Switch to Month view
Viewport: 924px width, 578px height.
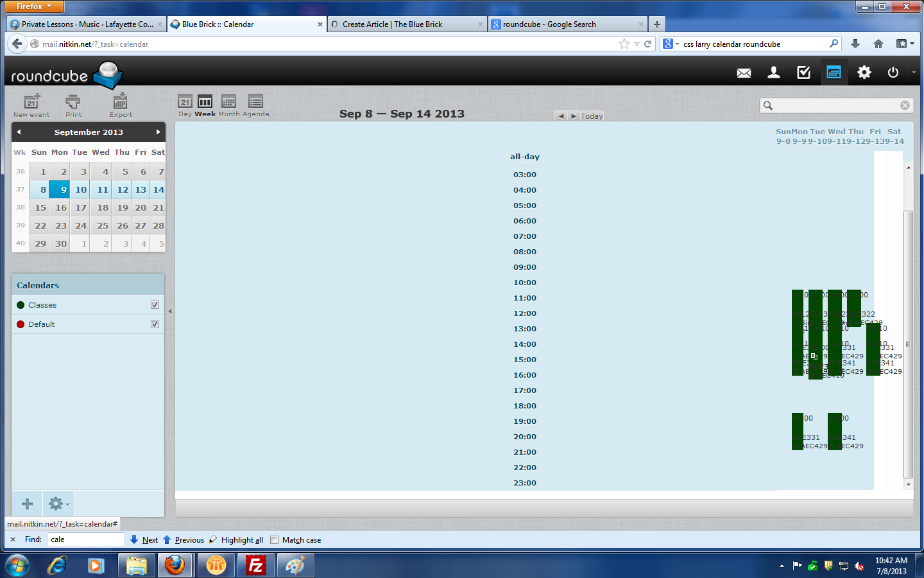tap(228, 105)
